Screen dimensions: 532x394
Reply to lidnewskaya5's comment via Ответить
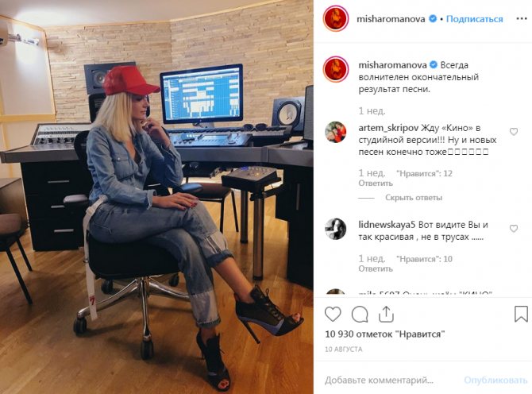[x=376, y=268]
